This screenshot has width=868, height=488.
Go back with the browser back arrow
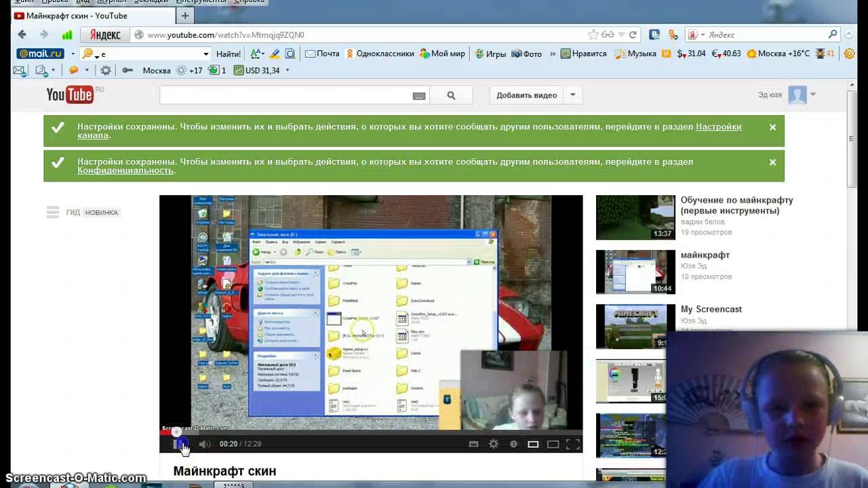[x=22, y=35]
